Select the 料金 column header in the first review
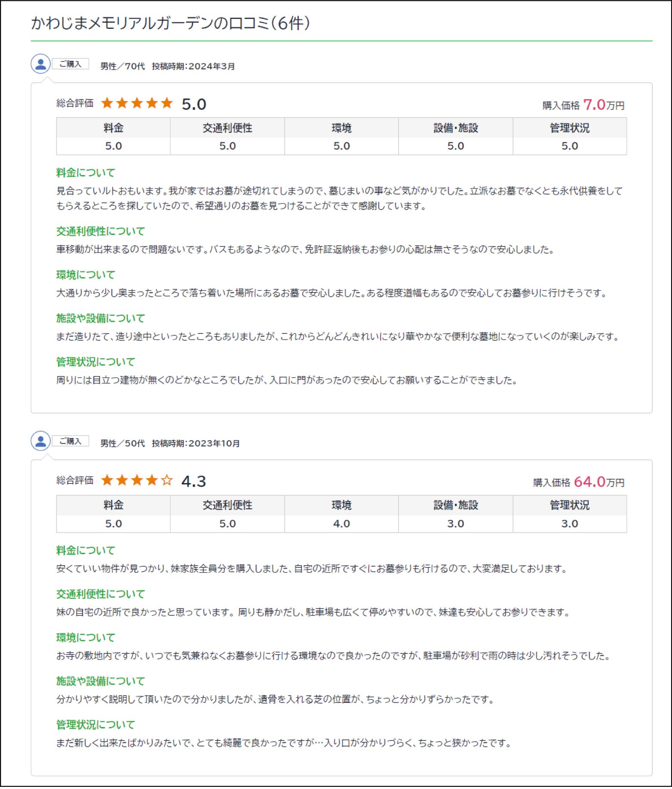 pyautogui.click(x=114, y=128)
